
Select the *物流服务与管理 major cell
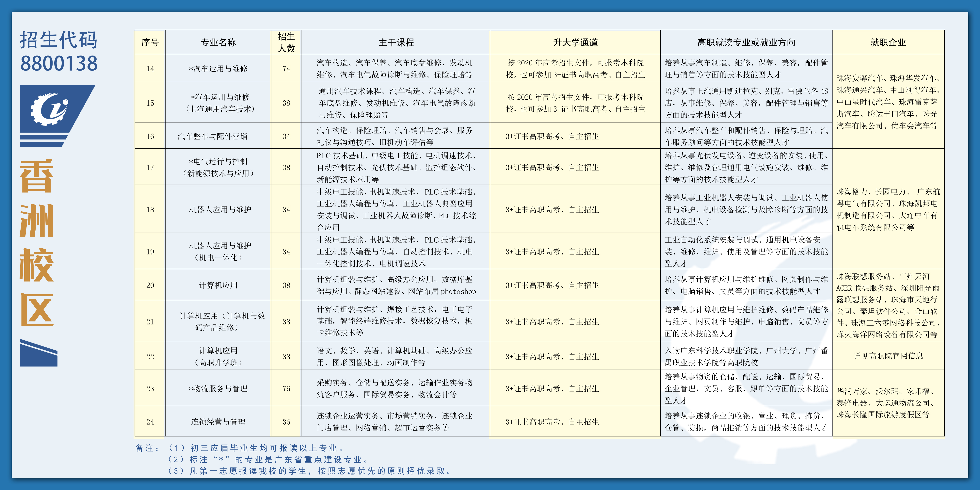point(218,388)
